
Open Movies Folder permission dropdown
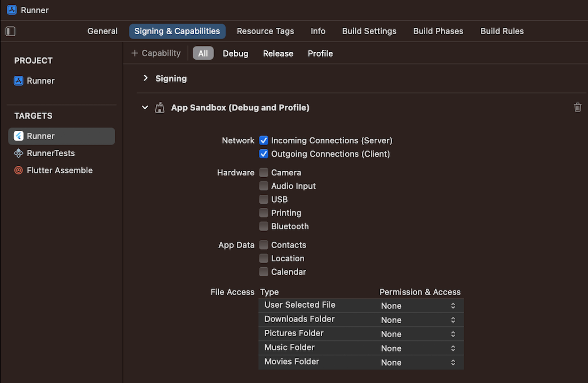click(418, 363)
